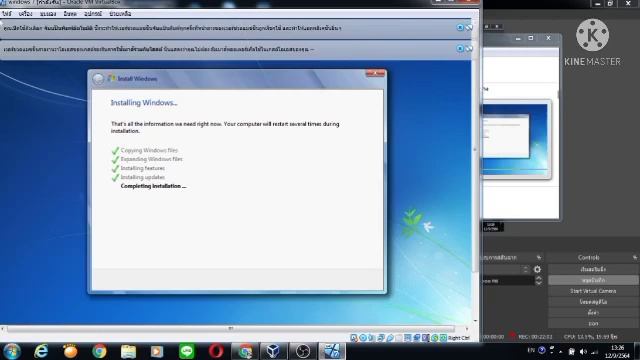
Task: Open Google Chrome from taskbar
Action: (99, 351)
